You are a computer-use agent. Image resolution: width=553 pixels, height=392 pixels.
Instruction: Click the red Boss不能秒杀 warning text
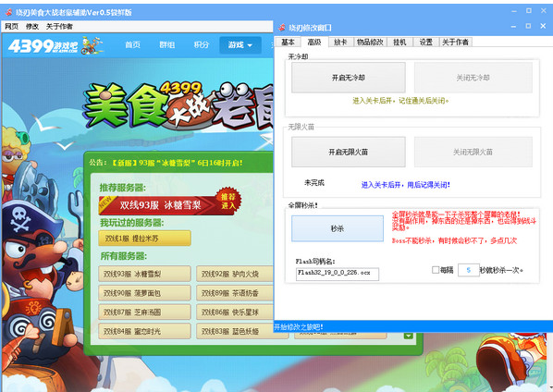point(454,240)
